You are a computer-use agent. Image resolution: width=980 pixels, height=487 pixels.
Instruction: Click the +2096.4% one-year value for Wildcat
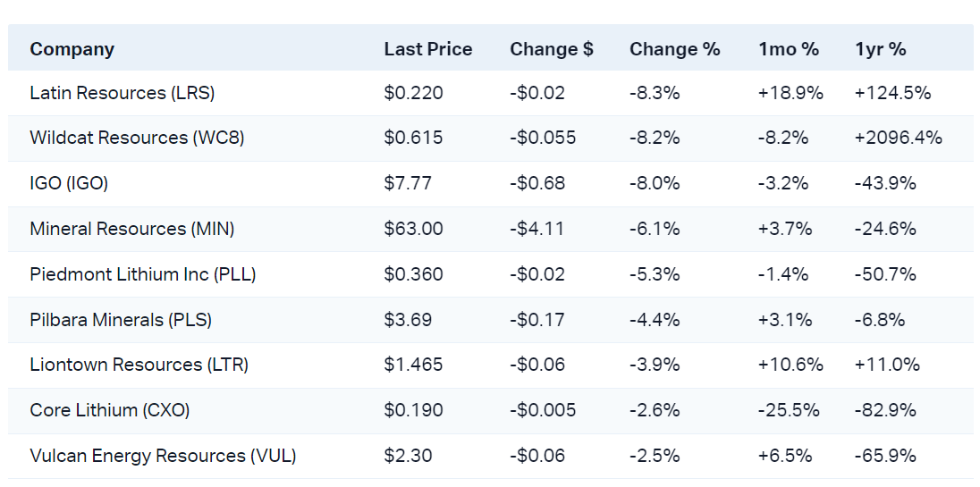pos(898,138)
